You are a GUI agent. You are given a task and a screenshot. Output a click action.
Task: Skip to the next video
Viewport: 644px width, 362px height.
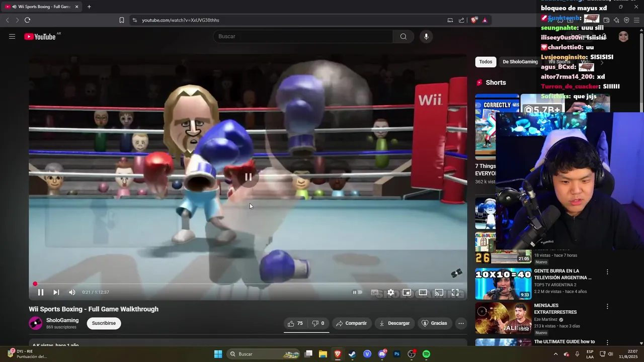56,292
